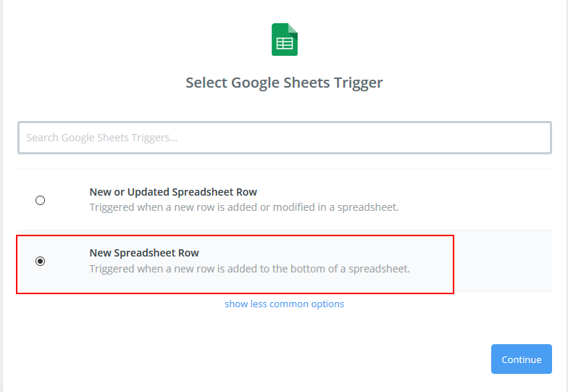Viewport: 568px width, 392px height.
Task: Click the selected radio dot for New Spreadsheet Row
Action: [x=41, y=261]
